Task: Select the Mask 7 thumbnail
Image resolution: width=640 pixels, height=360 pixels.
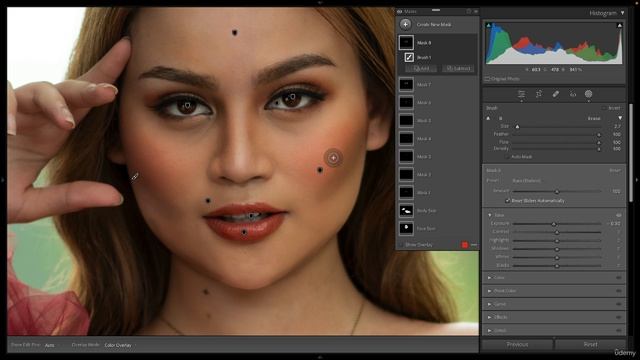Action: pos(406,84)
